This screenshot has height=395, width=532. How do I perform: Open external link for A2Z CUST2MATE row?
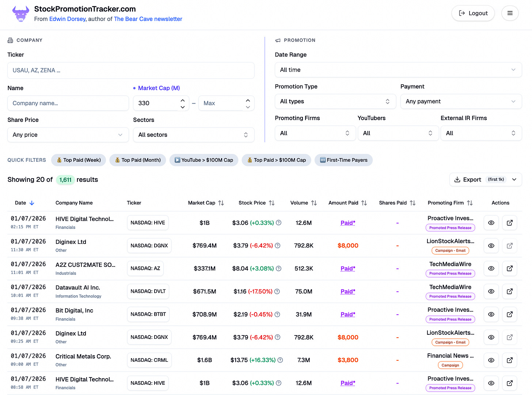click(509, 268)
